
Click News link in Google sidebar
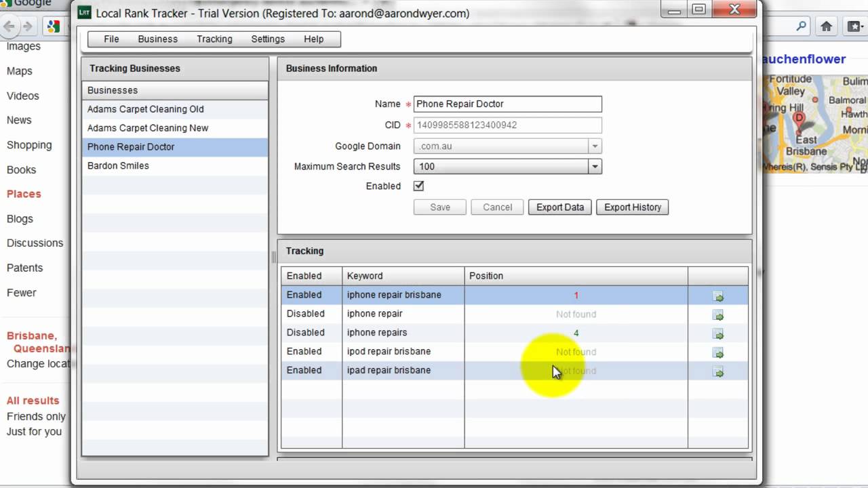tap(19, 120)
